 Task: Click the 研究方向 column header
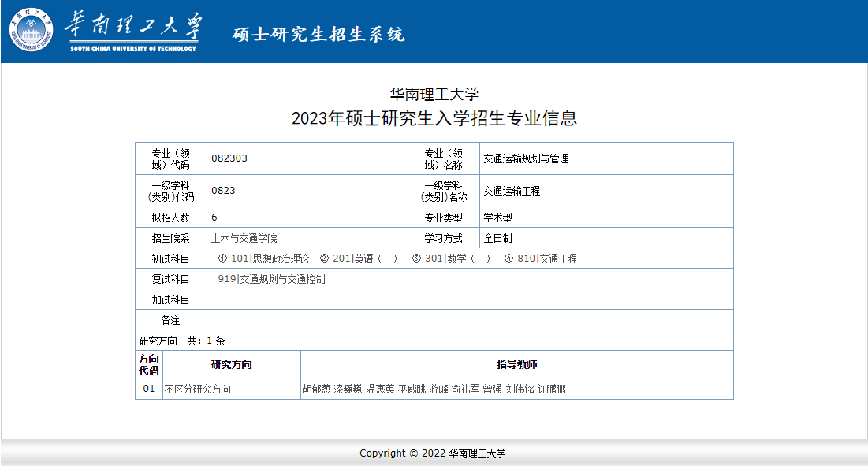pyautogui.click(x=232, y=365)
